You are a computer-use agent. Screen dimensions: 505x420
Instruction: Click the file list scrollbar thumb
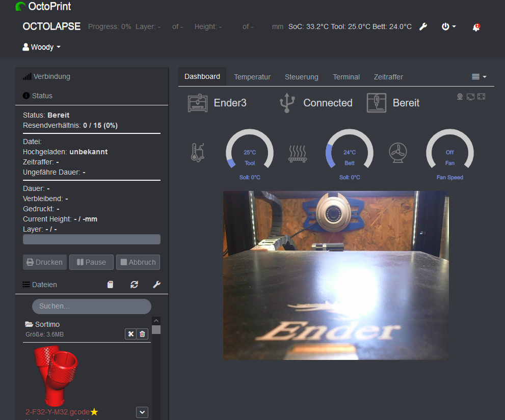point(156,330)
